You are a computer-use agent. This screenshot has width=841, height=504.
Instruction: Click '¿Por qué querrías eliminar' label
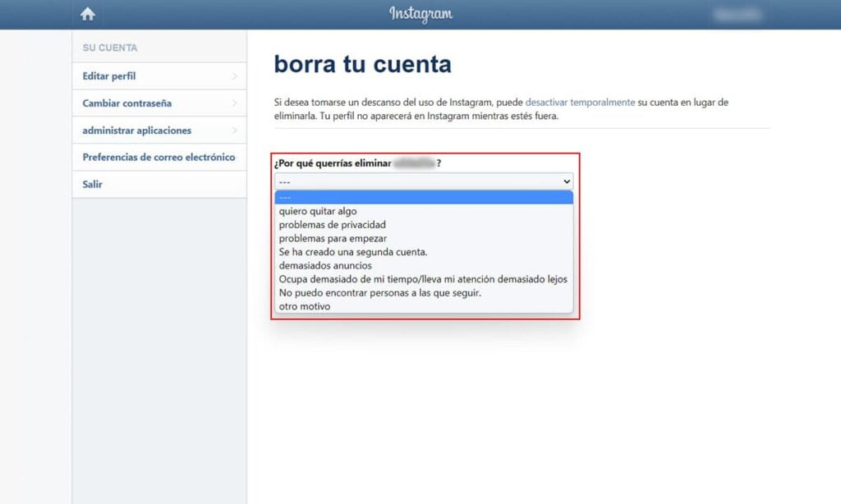pos(333,163)
